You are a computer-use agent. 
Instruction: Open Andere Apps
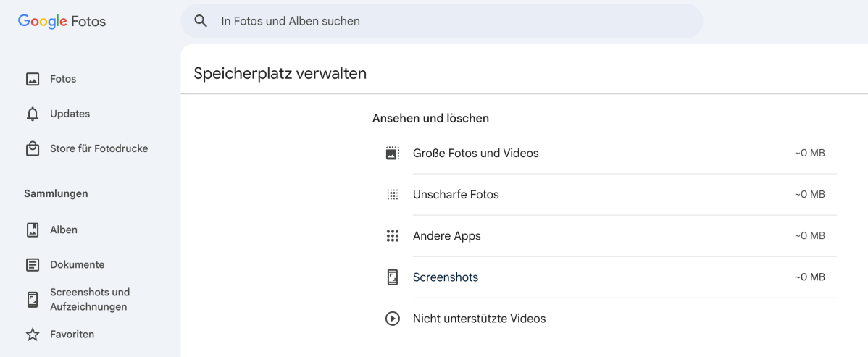pos(447,236)
